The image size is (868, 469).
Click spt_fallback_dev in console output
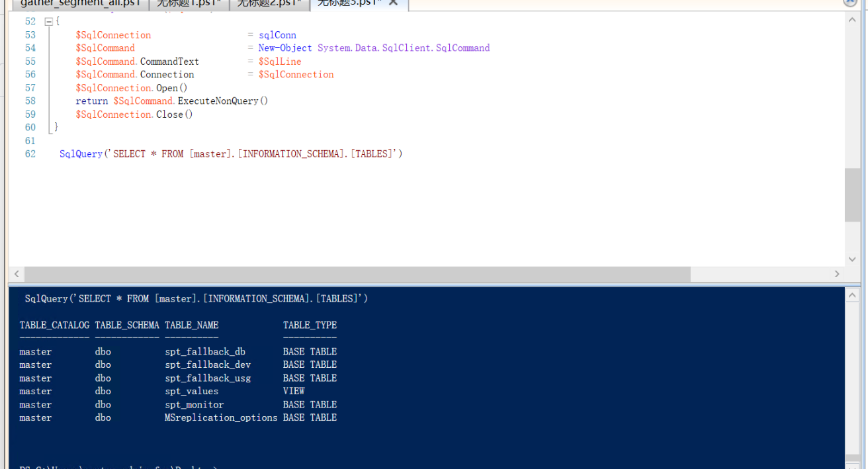(208, 365)
